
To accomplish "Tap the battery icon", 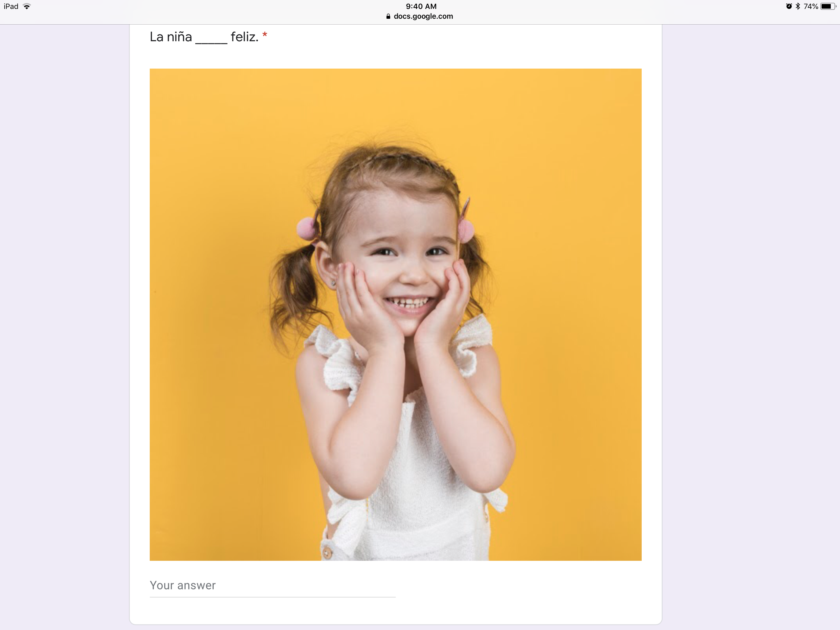I will tap(828, 6).
